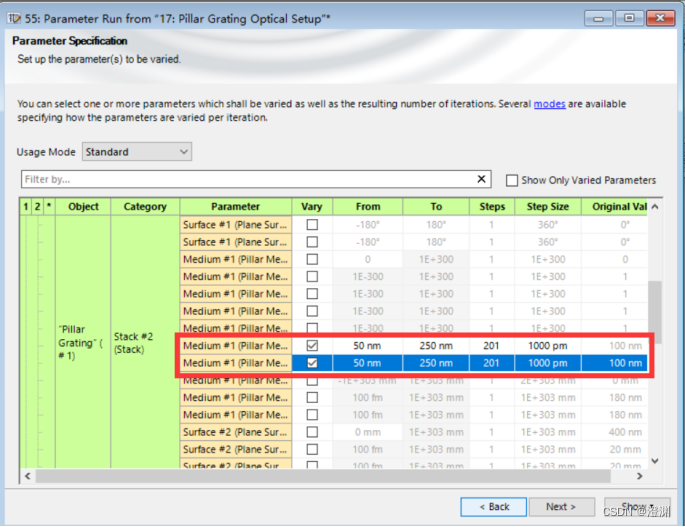Click the Step Size column header
Image resolution: width=685 pixels, height=527 pixels.
click(x=548, y=207)
